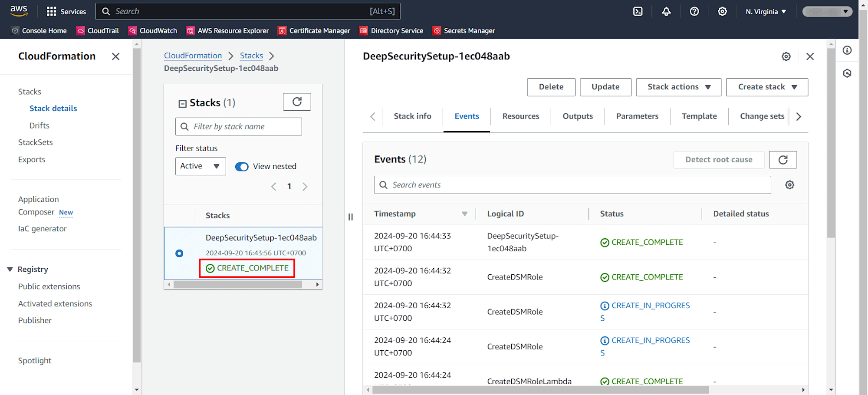Refresh the Stacks list
The image size is (868, 395).
click(x=297, y=102)
